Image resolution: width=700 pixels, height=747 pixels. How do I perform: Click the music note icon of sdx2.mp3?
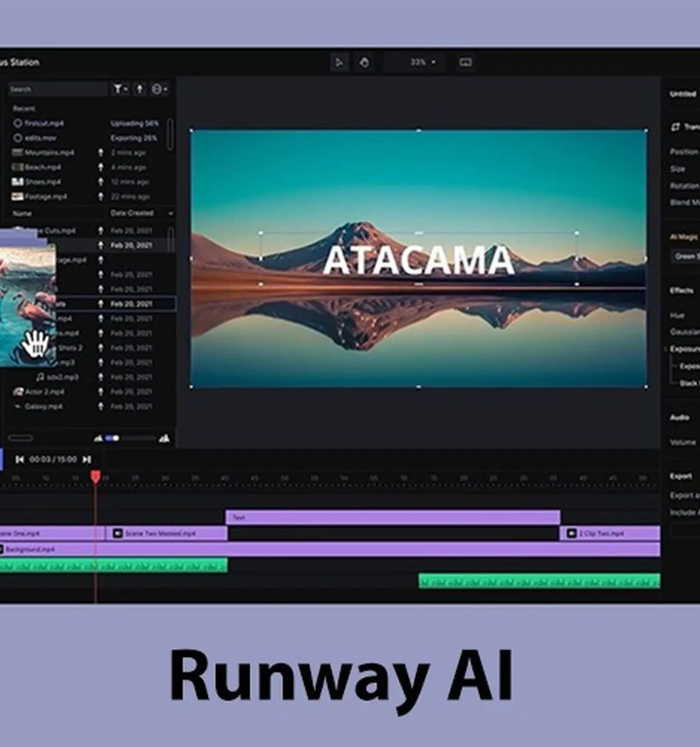tap(40, 377)
